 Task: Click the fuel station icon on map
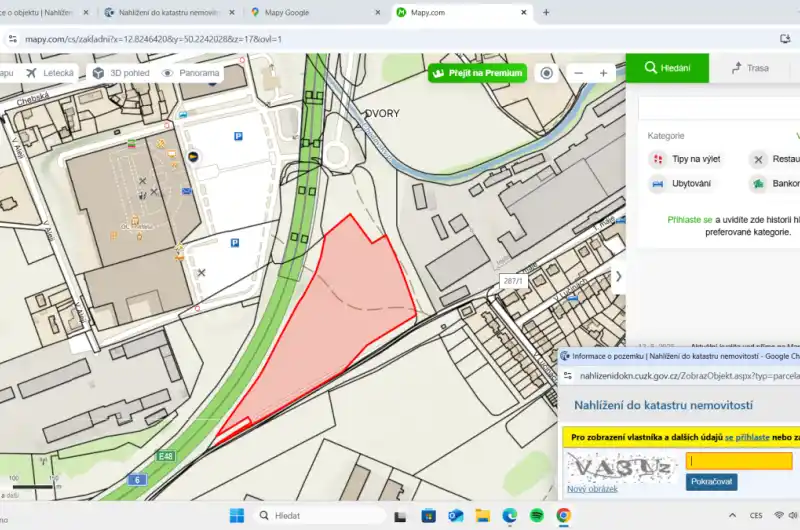coord(193,157)
